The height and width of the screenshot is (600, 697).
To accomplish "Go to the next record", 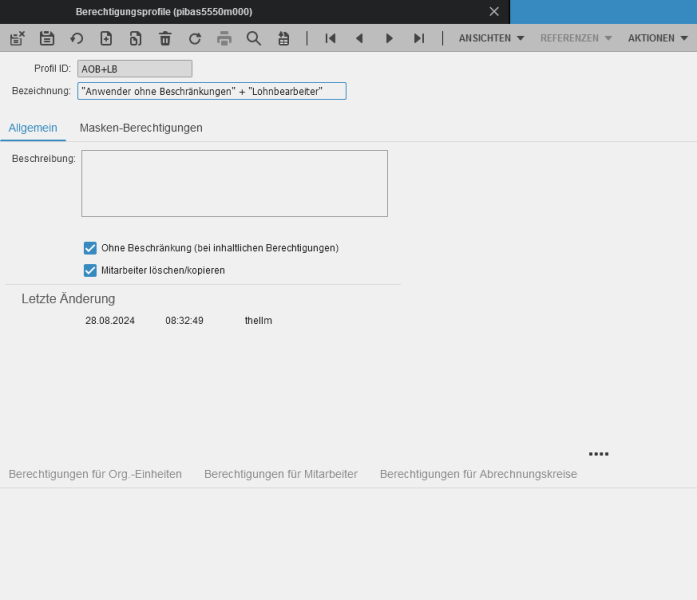I will coord(389,38).
